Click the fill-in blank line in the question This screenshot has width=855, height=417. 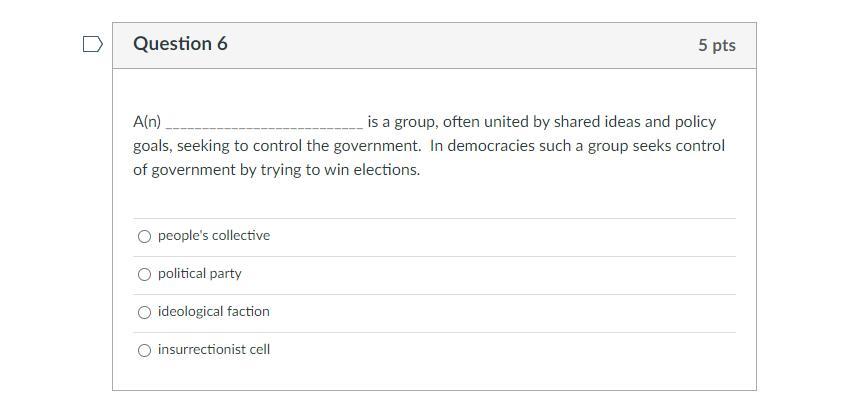pos(264,124)
